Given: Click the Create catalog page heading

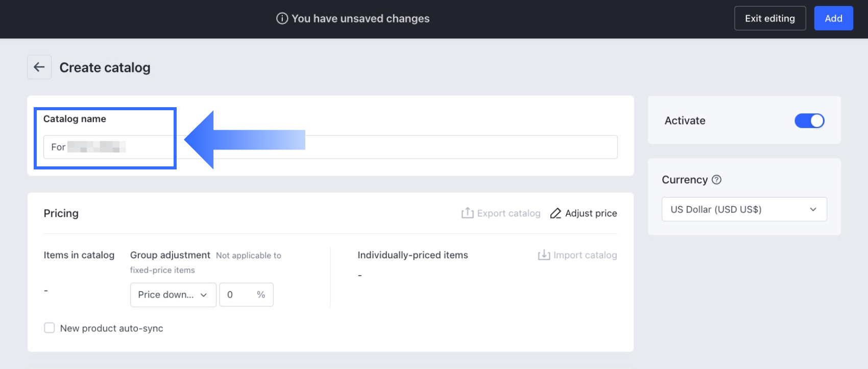Looking at the screenshot, I should click(105, 67).
